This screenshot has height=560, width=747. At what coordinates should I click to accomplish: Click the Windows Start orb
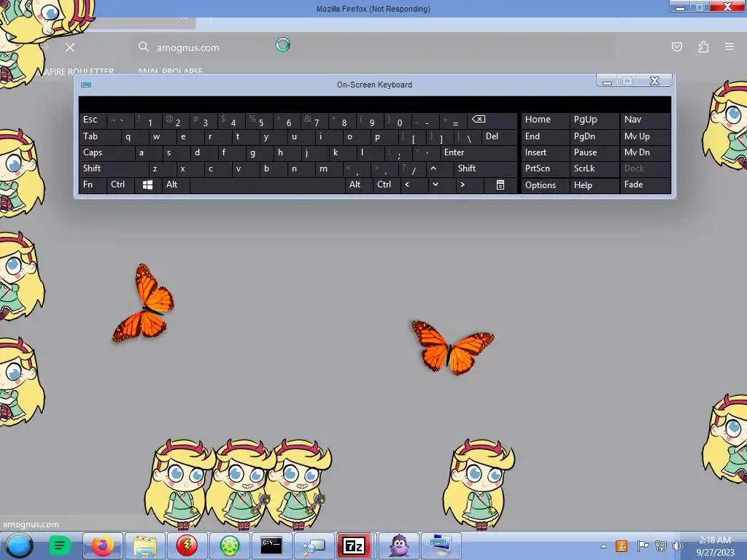coord(19,545)
